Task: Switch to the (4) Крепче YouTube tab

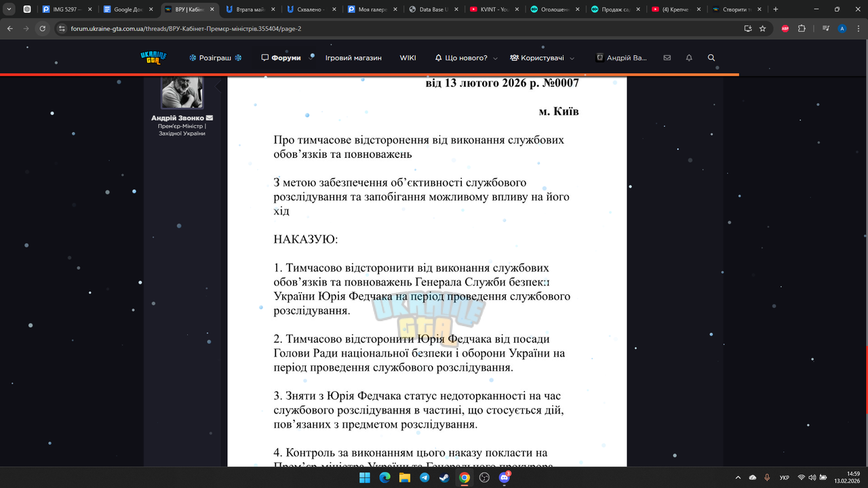Action: (x=675, y=9)
